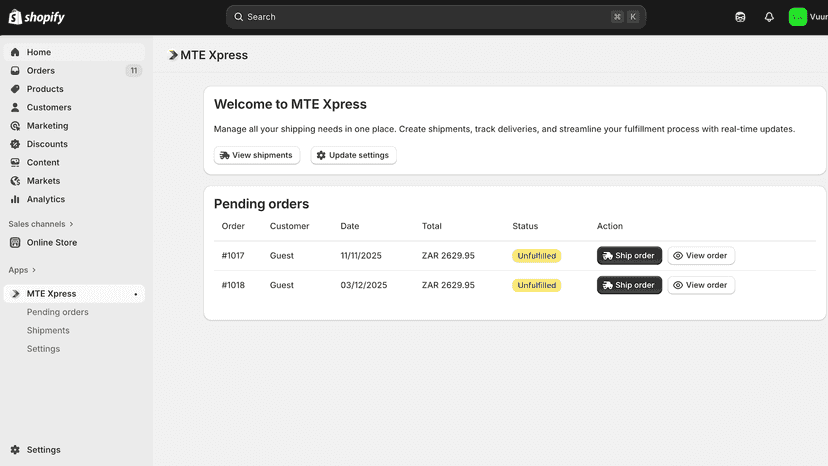
Task: Click Unfulfilled status badge for #1018
Action: [x=537, y=285]
